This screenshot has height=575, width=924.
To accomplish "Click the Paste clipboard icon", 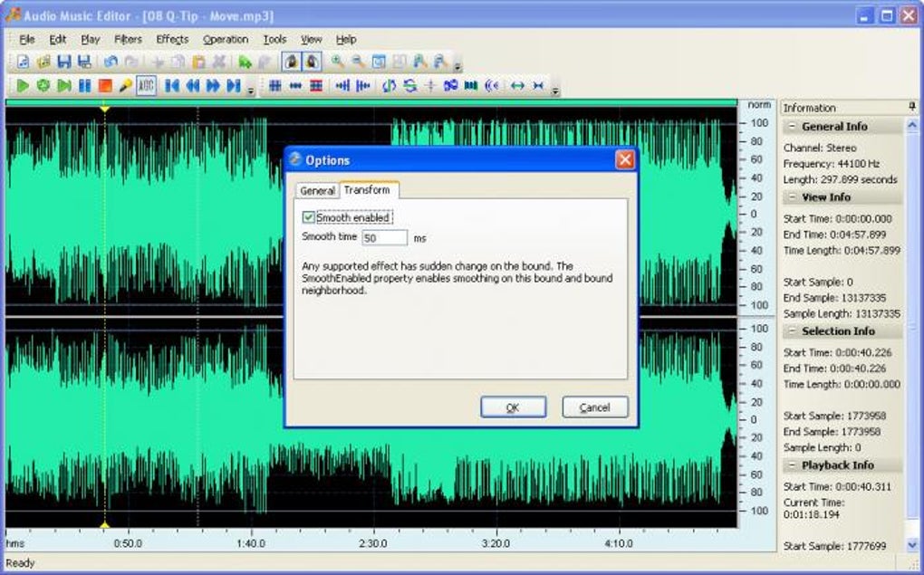I will coord(198,62).
